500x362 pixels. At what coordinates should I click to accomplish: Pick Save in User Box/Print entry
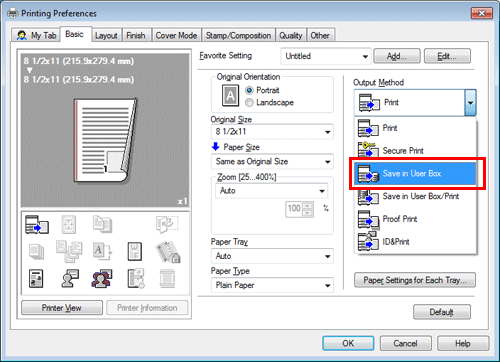[415, 196]
